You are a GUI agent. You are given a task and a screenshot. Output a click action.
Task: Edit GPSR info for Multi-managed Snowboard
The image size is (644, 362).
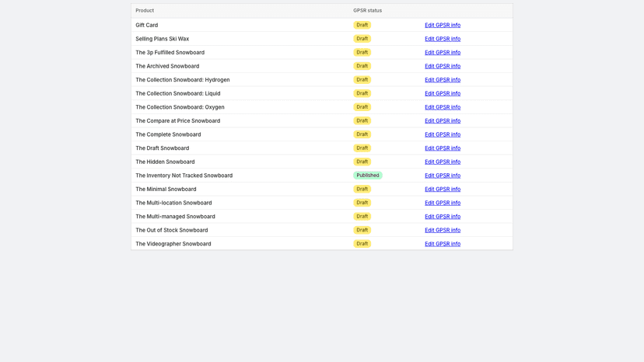(443, 217)
